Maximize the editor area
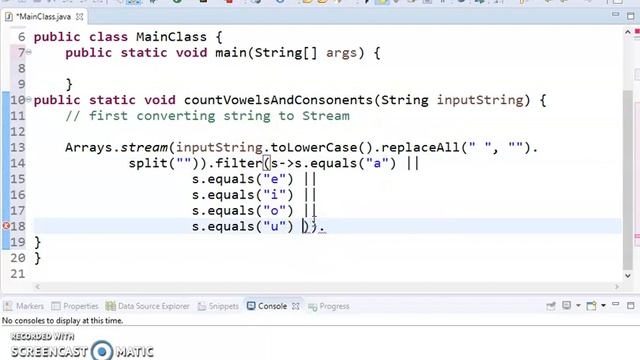This screenshot has height=360, width=640. (x=631, y=16)
